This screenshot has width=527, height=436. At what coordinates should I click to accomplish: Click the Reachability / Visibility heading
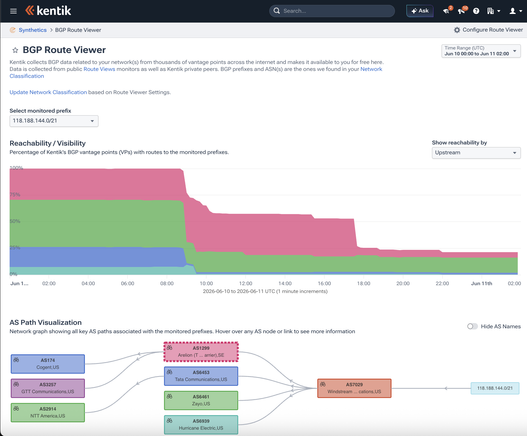pos(47,143)
